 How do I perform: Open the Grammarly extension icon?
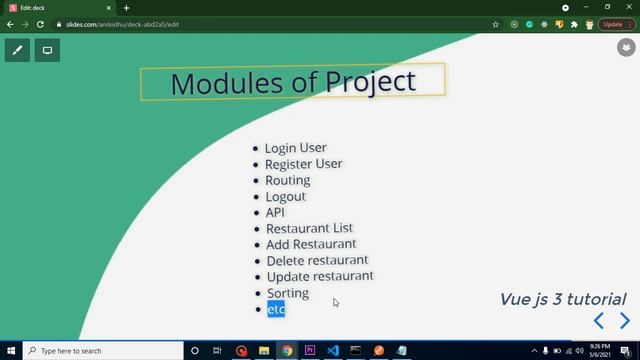(x=529, y=24)
